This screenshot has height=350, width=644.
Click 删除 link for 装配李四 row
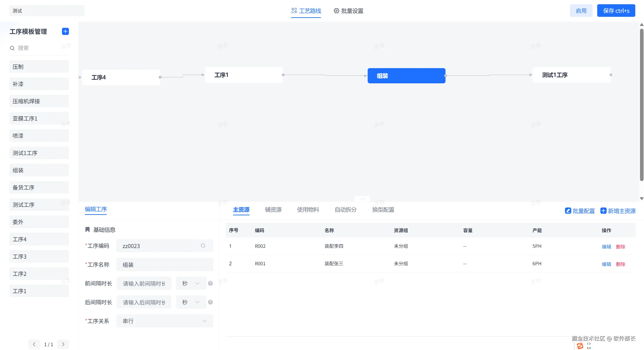point(620,247)
